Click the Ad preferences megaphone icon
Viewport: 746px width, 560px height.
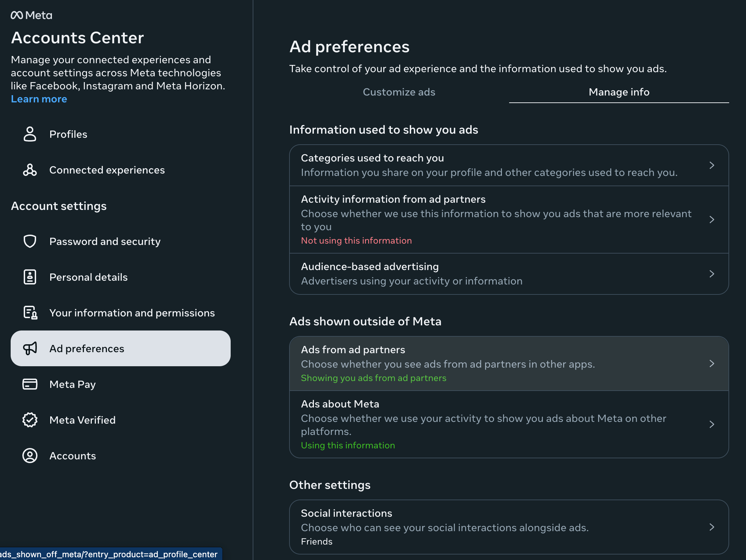tap(30, 348)
